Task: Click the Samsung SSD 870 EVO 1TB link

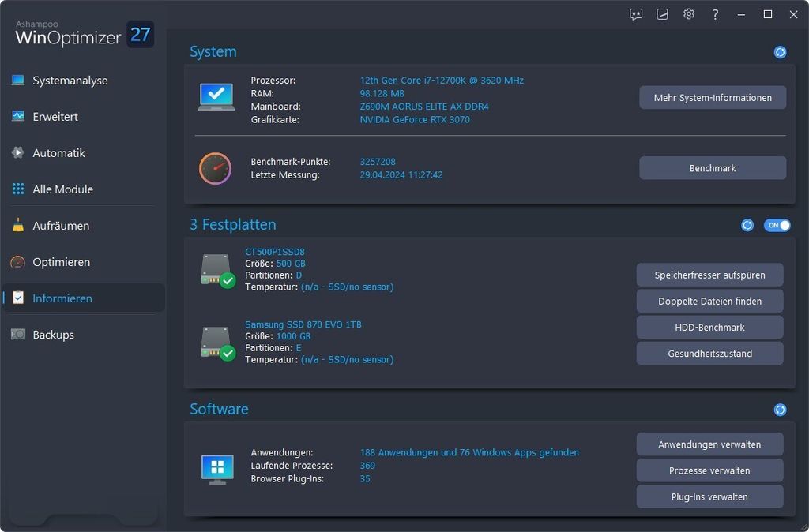Action: (303, 324)
